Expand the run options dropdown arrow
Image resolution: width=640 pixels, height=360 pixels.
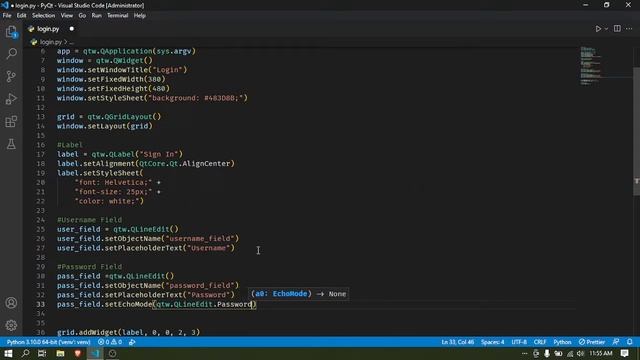tap(606, 29)
